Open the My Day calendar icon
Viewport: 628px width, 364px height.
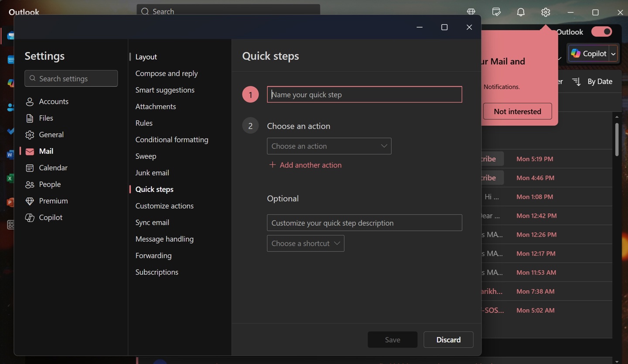[x=496, y=12]
